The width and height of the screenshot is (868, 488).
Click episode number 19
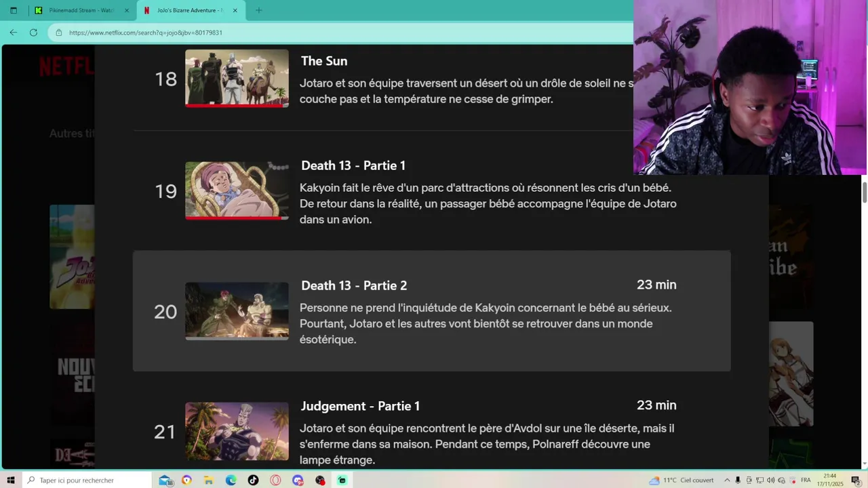point(165,192)
